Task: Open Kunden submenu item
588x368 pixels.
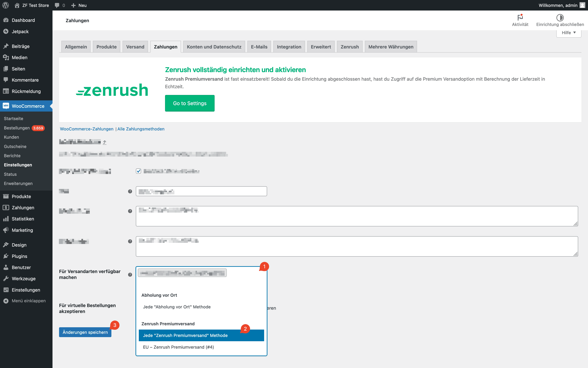Action: tap(11, 137)
